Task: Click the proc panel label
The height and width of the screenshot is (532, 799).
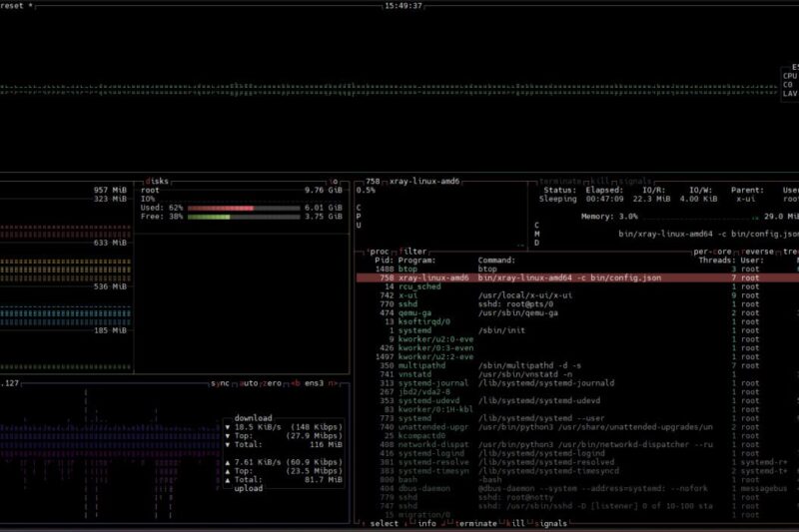Action: click(380, 252)
